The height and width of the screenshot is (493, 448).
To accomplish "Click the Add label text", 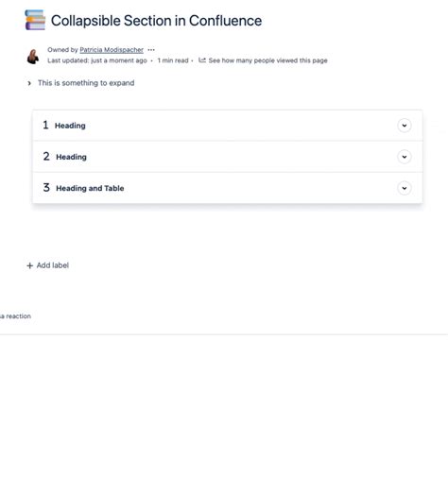I will click(x=53, y=265).
